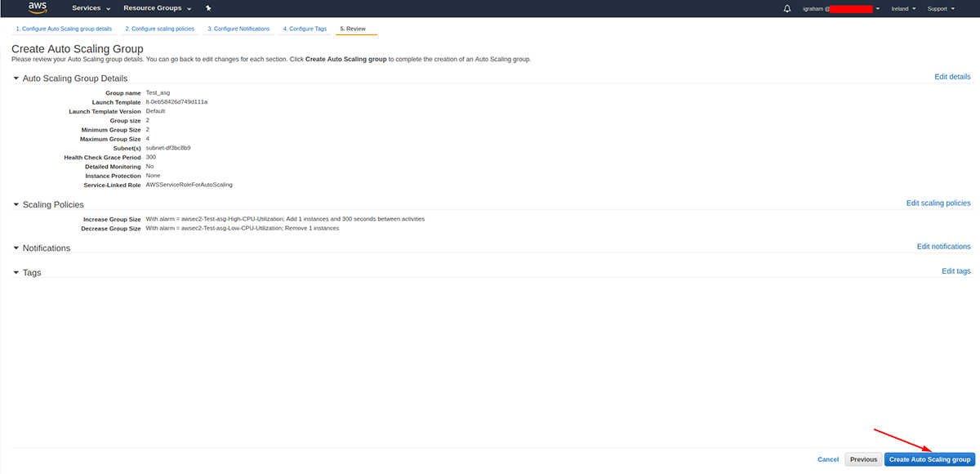Click the pin favorites icon in navbar

(207, 8)
